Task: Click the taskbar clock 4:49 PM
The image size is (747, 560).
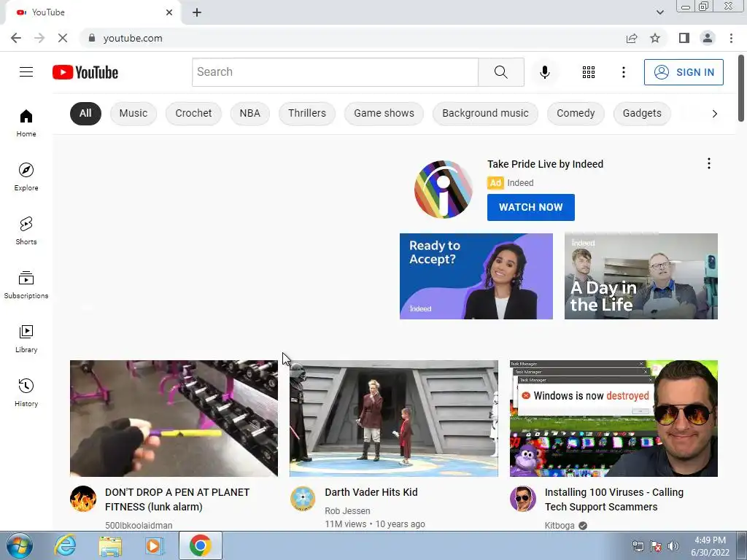Action: pyautogui.click(x=710, y=540)
